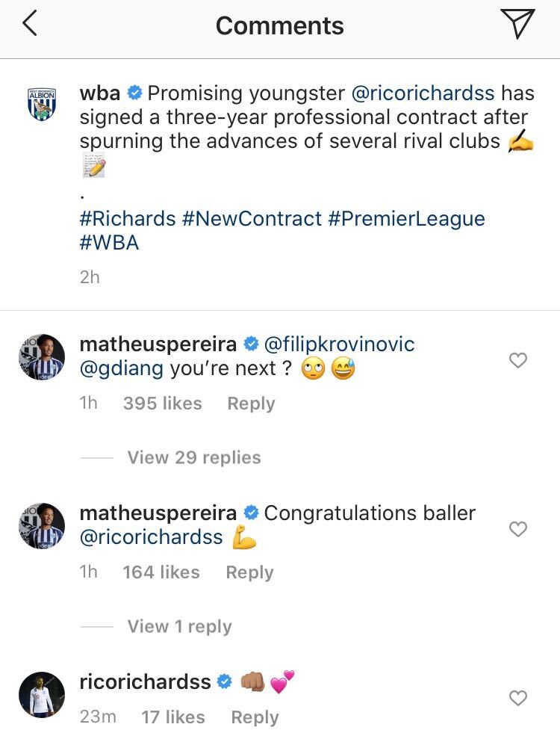560x742 pixels.
Task: Reply to the "you're next ?" comment
Action: tap(251, 404)
